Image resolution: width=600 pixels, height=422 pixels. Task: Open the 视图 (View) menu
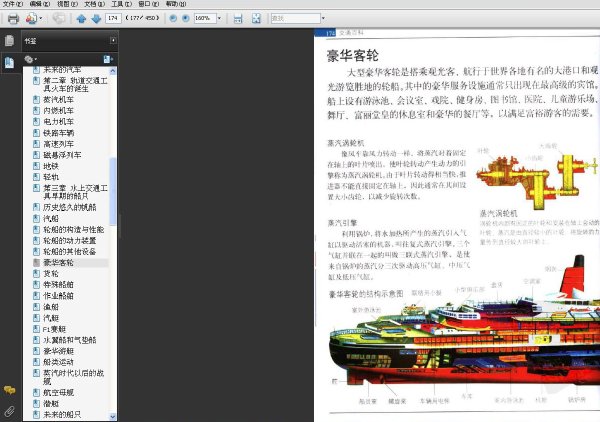(67, 4)
